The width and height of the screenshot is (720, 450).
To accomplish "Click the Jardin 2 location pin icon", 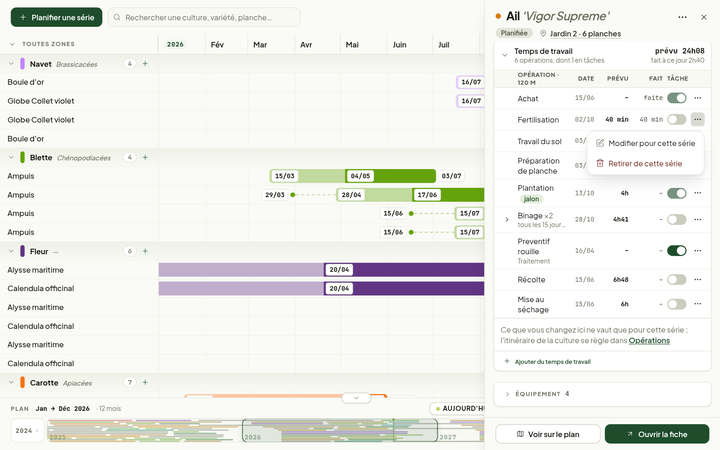I will [x=543, y=34].
